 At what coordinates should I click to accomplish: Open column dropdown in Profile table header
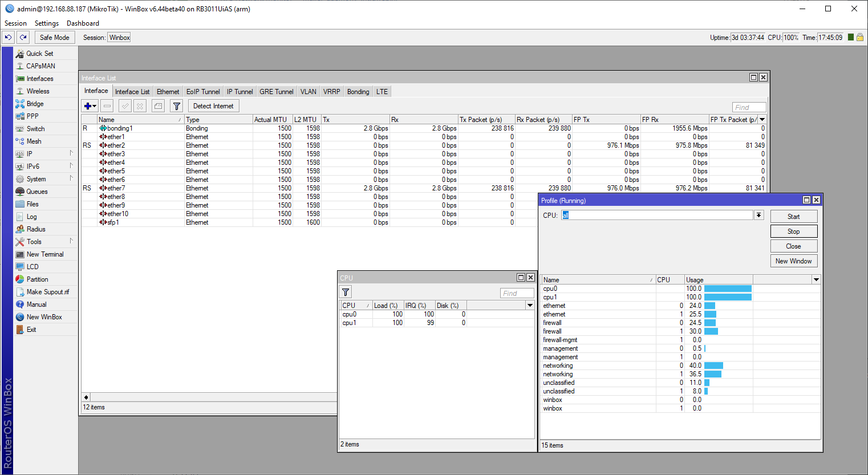pyautogui.click(x=816, y=279)
